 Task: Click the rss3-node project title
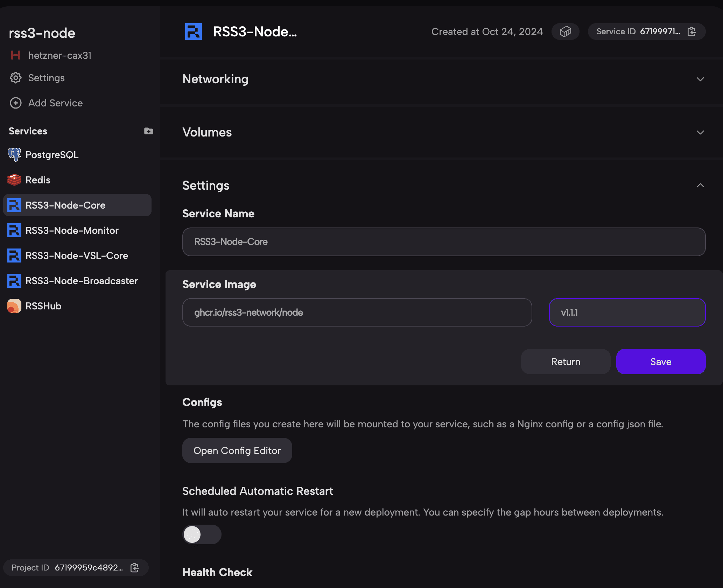(x=42, y=33)
